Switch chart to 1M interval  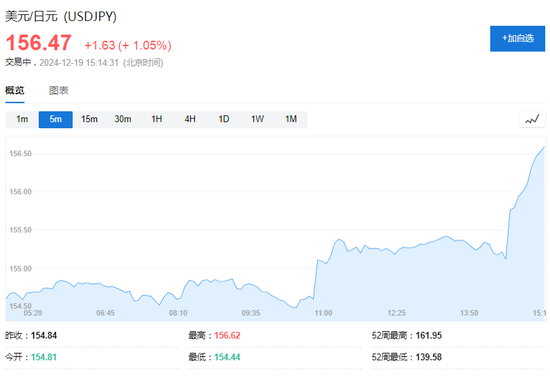tap(291, 119)
